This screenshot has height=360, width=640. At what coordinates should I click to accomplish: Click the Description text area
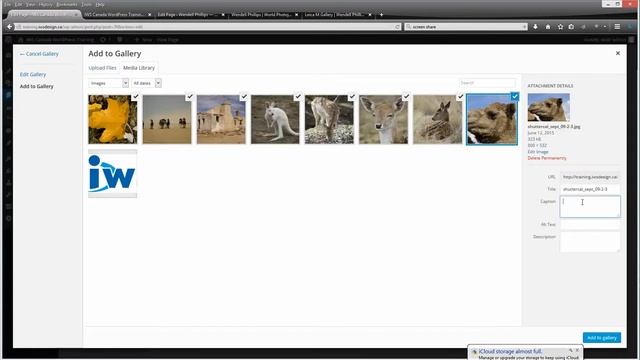click(x=590, y=242)
